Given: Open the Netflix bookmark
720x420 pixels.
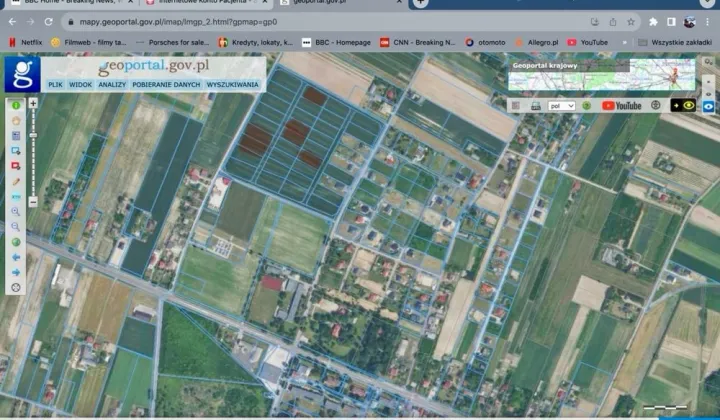Looking at the screenshot, I should pos(26,42).
